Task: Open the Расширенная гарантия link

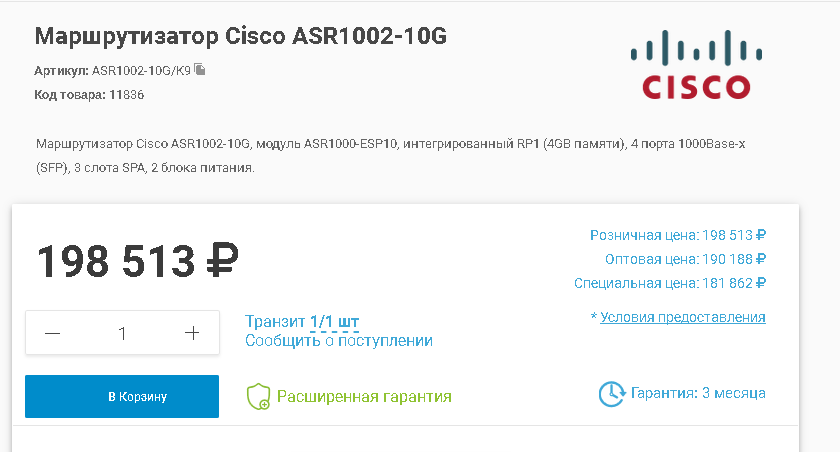Action: 364,397
